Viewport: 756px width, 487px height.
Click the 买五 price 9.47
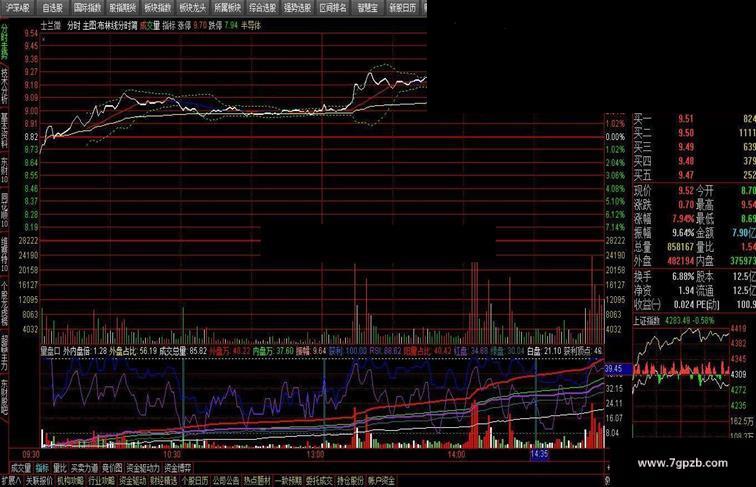686,175
